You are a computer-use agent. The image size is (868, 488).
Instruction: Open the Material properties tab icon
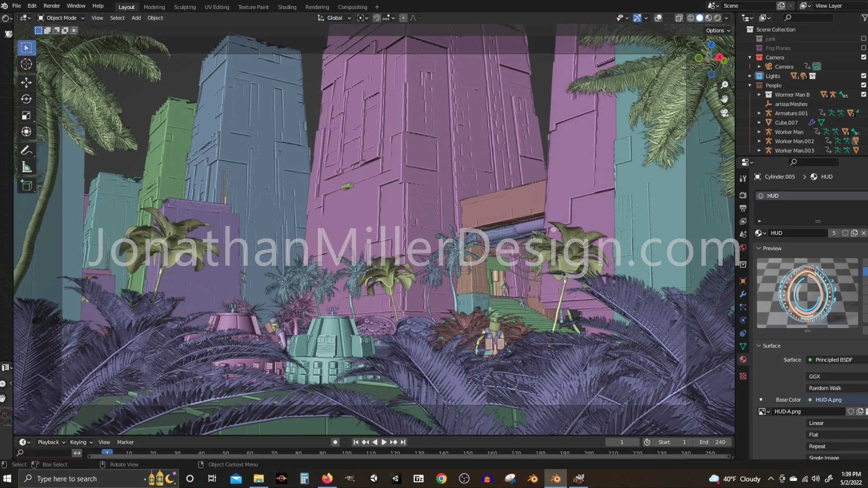tap(743, 360)
